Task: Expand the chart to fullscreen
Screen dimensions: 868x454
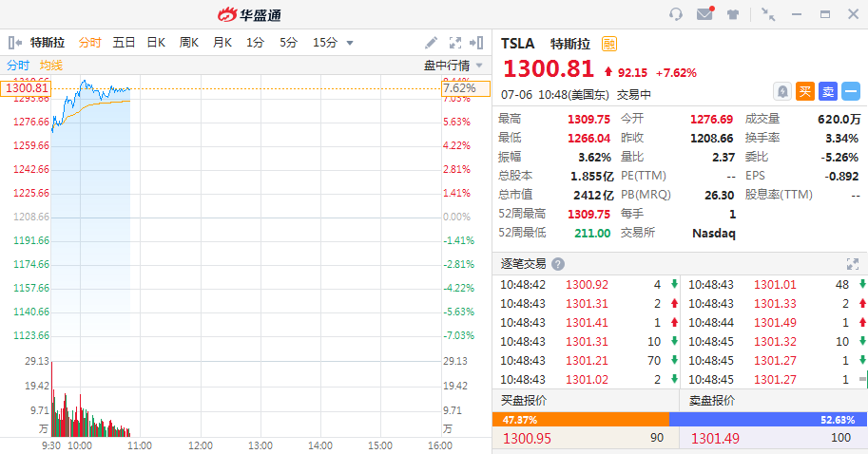Action: pyautogui.click(x=454, y=43)
